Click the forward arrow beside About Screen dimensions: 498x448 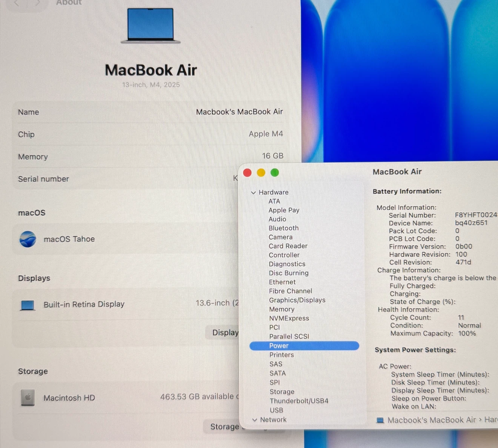pyautogui.click(x=37, y=3)
